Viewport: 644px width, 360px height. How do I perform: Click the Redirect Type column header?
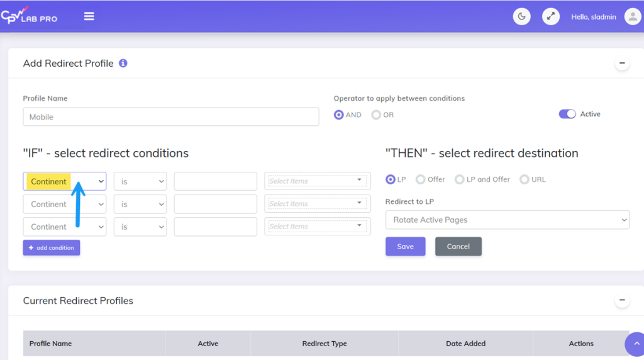(325, 344)
